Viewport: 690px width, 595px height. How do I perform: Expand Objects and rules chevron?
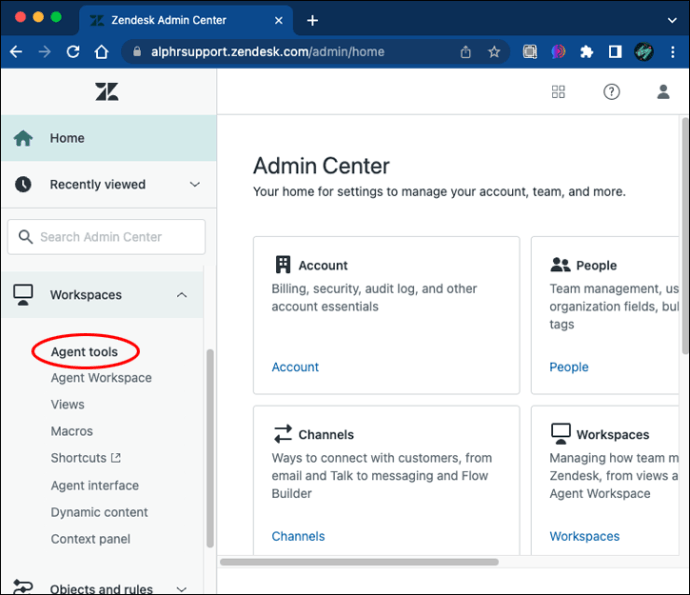click(x=181, y=588)
